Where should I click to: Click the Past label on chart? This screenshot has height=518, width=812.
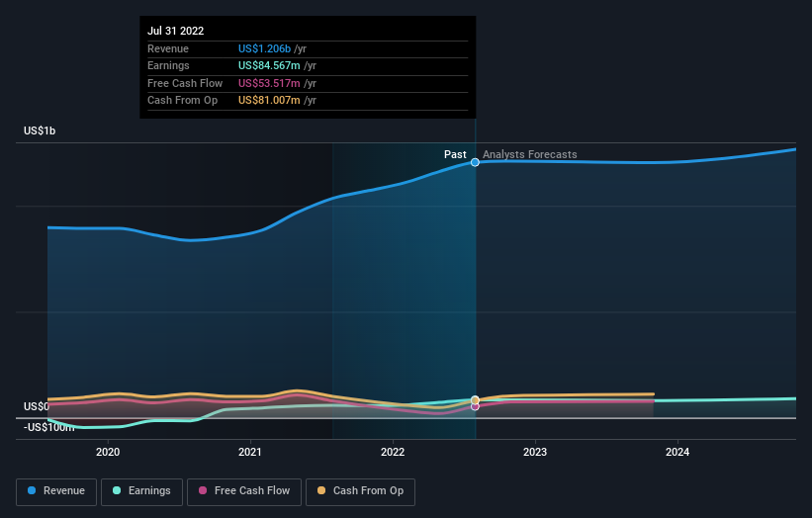[x=455, y=154]
